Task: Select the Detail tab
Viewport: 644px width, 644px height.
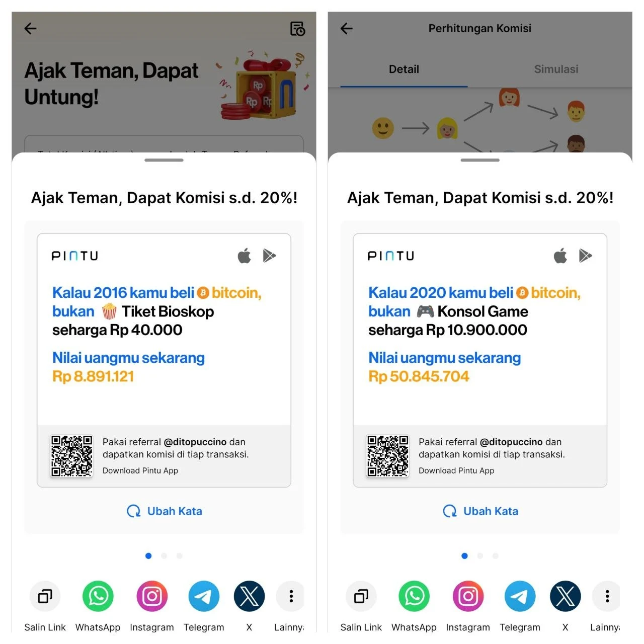Action: click(x=404, y=69)
